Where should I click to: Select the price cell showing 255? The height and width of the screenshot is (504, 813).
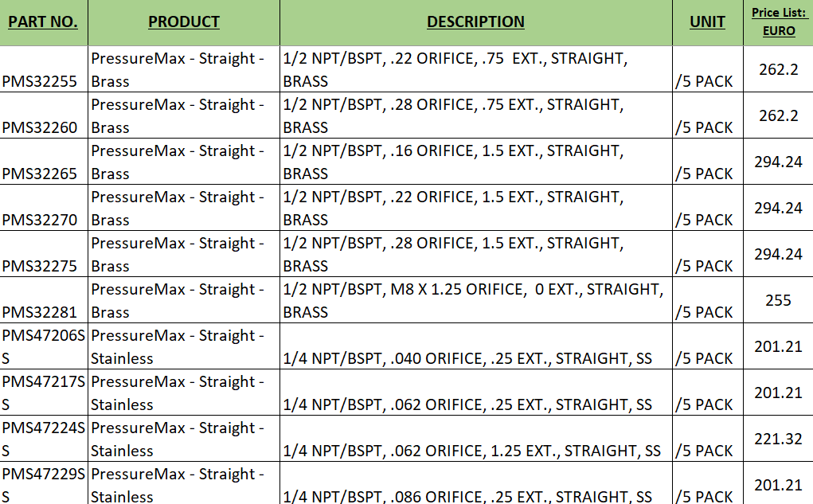tap(778, 300)
